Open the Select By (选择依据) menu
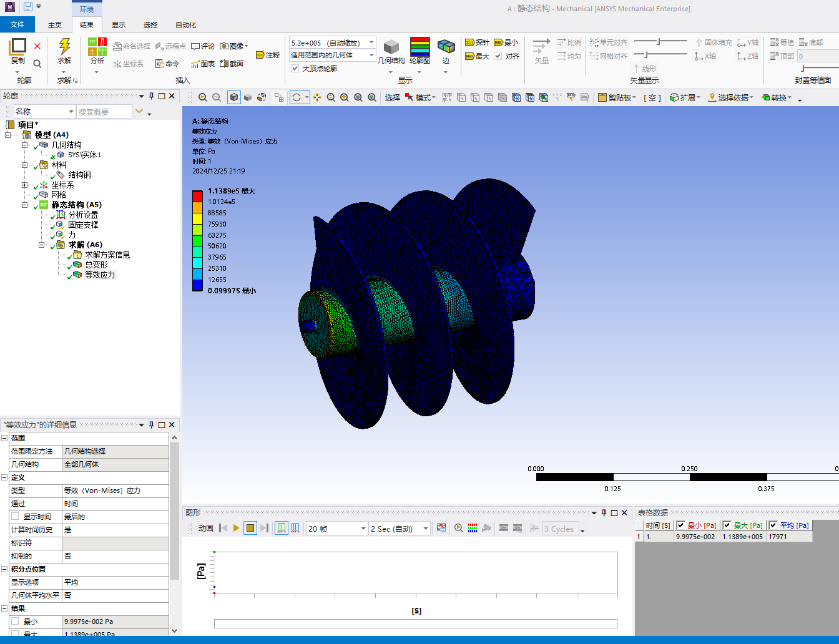Viewport: 839px width, 644px height. coord(731,97)
